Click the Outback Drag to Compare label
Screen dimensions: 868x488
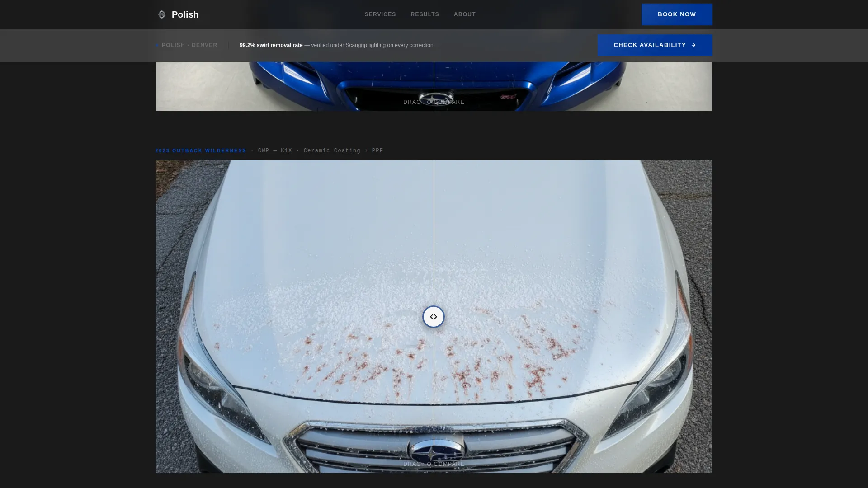(434, 464)
